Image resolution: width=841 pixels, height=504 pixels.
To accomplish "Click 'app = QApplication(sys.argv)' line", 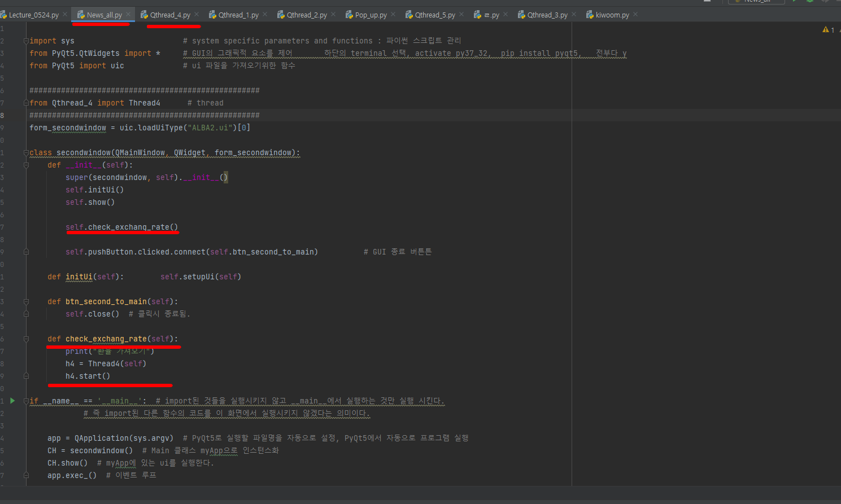I will (111, 438).
